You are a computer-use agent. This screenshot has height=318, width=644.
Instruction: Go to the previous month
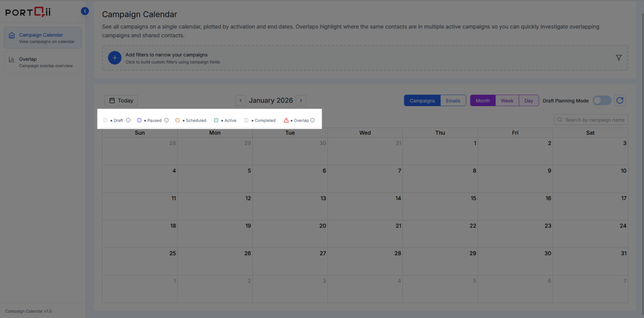(x=241, y=101)
